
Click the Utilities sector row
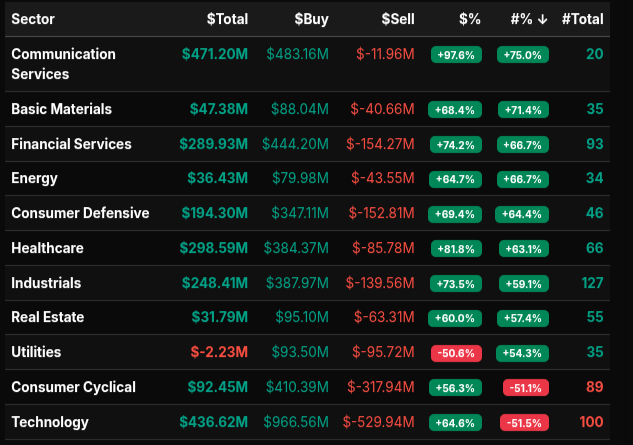(36, 352)
